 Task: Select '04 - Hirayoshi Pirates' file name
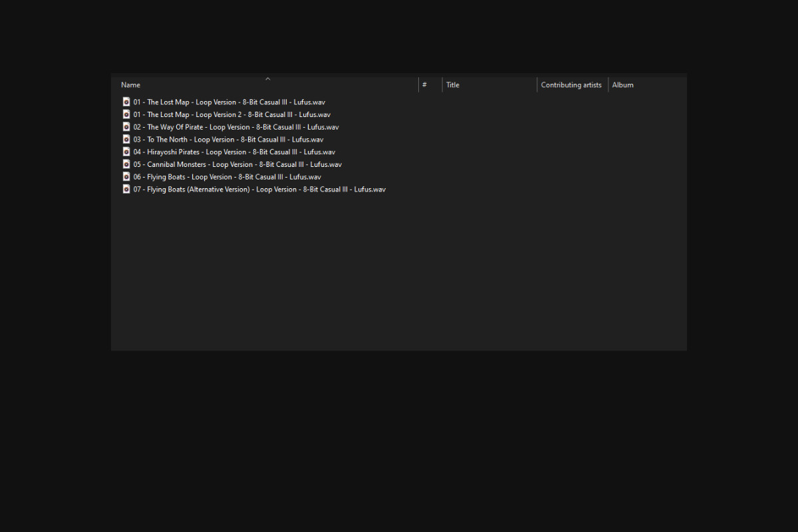234,152
